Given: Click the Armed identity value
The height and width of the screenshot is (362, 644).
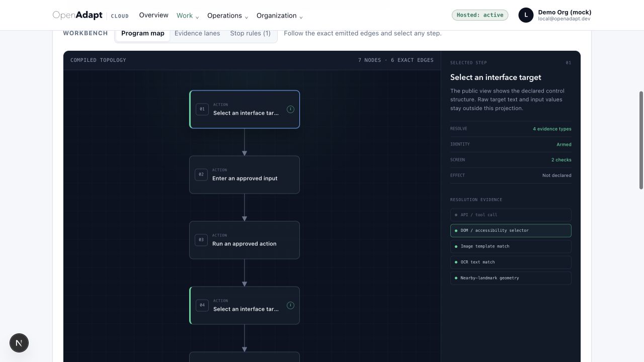Looking at the screenshot, I should [563, 144].
